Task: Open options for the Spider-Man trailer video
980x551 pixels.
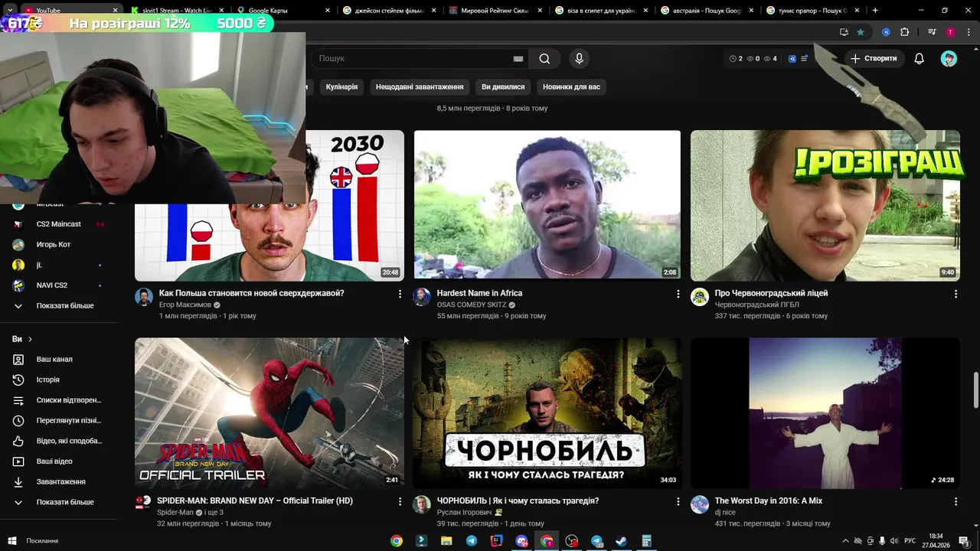Action: point(400,501)
